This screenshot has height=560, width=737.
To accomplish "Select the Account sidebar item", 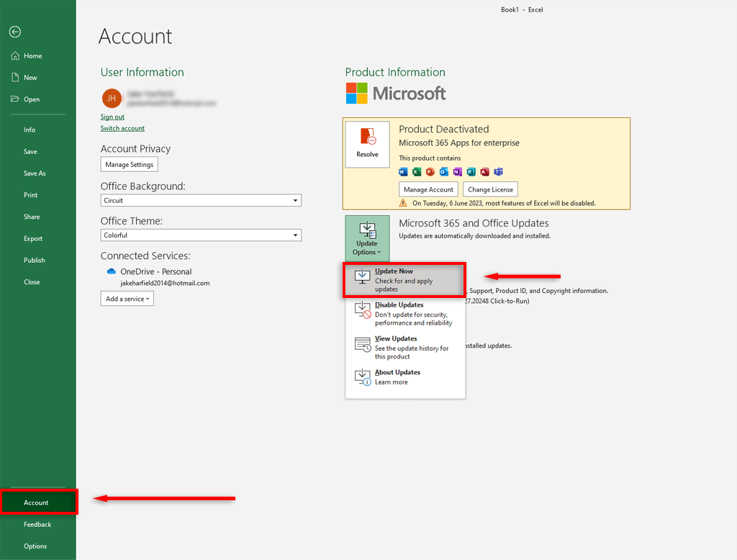I will point(38,502).
